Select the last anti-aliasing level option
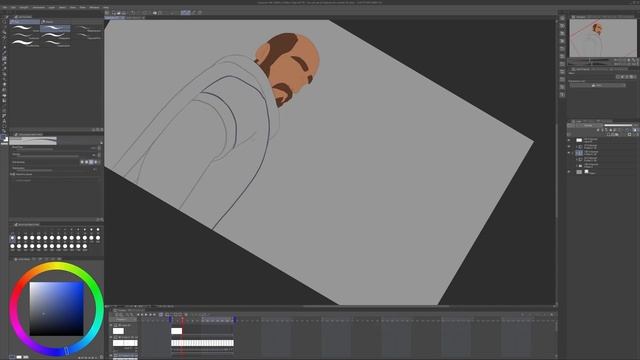 pos(96,162)
